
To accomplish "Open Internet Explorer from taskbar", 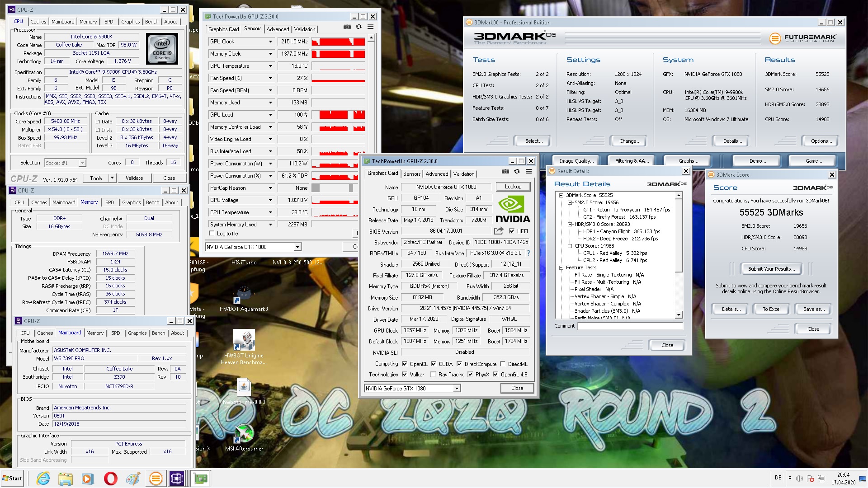I will [43, 479].
